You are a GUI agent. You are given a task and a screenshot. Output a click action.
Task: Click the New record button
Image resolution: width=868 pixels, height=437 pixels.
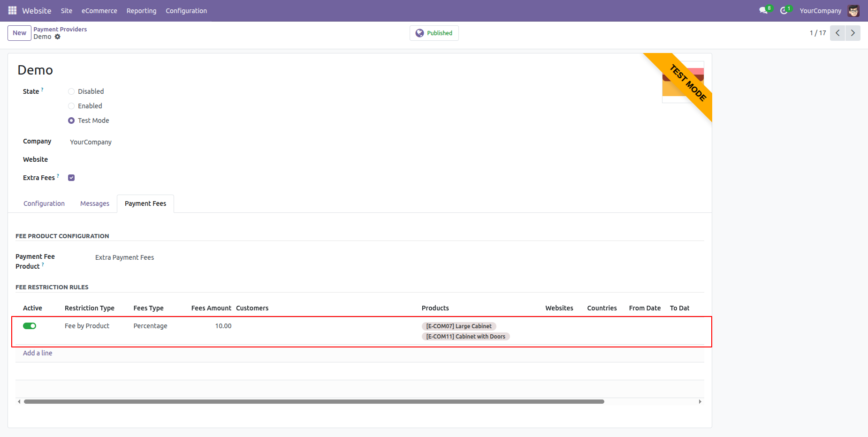(19, 33)
